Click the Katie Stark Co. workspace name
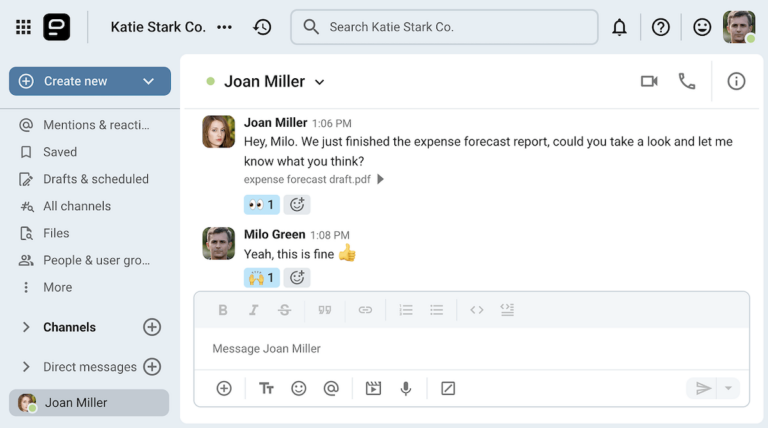Screen dimensions: 768x428 (158, 27)
